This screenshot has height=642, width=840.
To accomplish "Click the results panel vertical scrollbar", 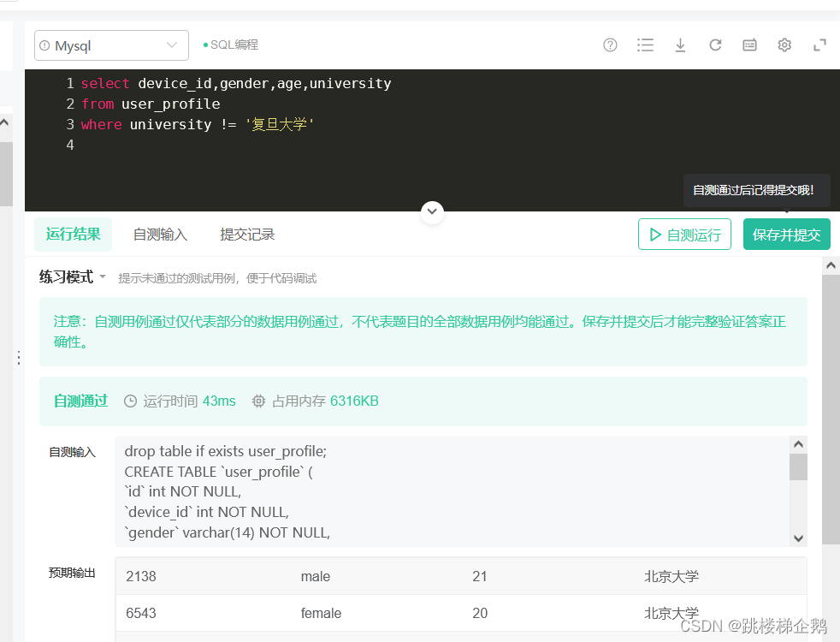I will [x=831, y=411].
